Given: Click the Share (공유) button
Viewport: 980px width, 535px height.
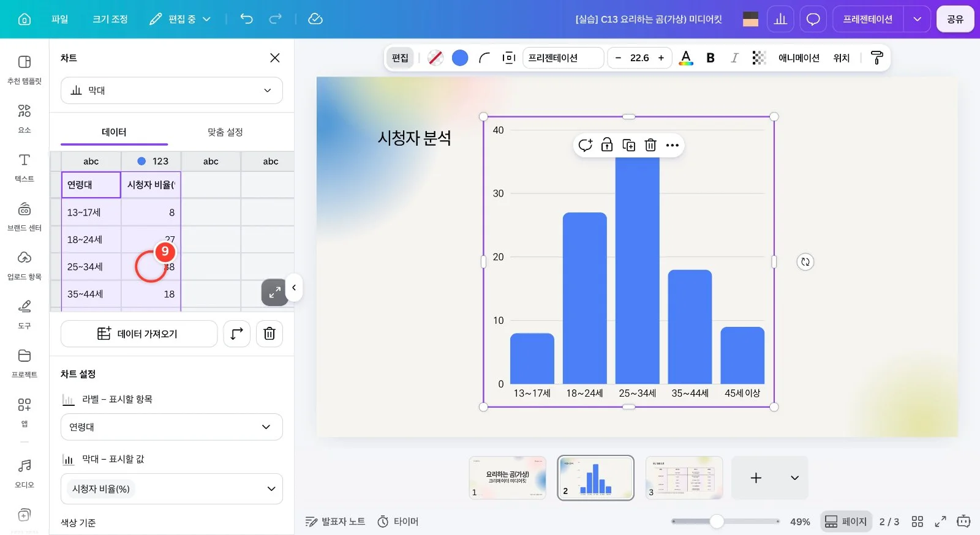Looking at the screenshot, I should point(955,19).
